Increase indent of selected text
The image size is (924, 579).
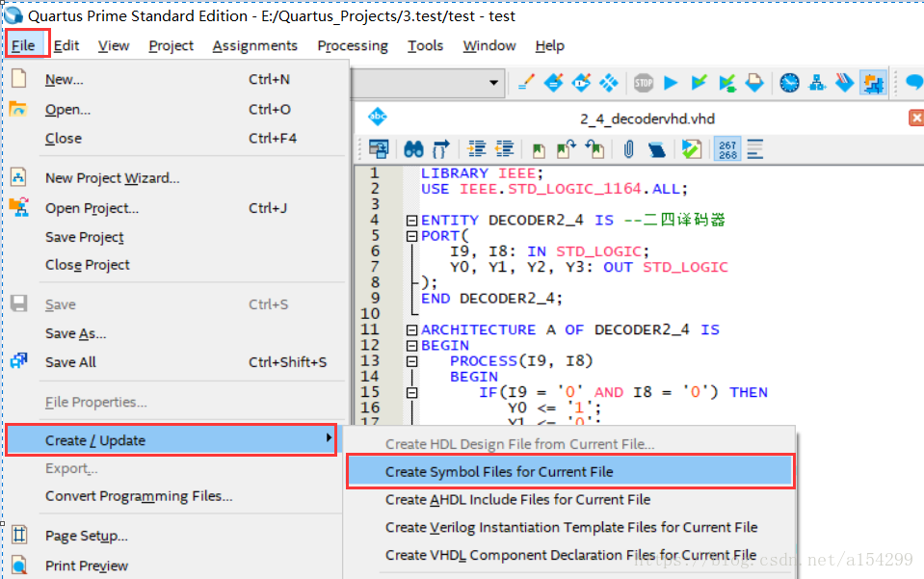[476, 149]
